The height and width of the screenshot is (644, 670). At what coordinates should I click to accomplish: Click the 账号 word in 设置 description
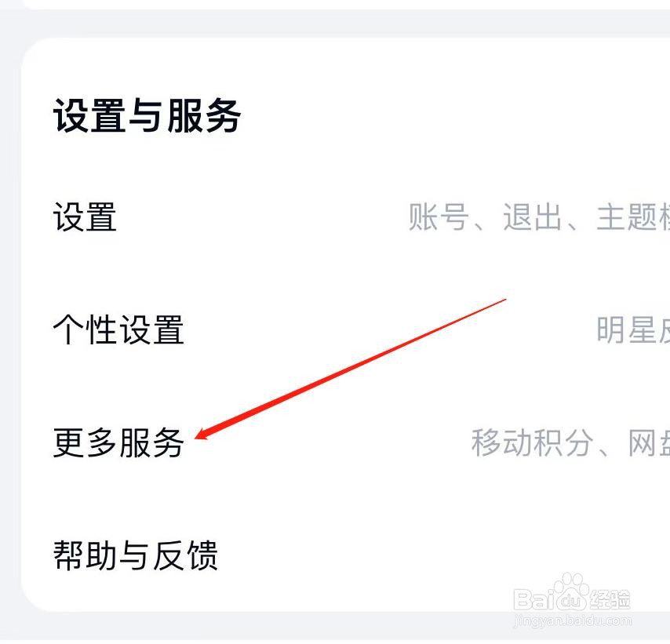coord(439,217)
